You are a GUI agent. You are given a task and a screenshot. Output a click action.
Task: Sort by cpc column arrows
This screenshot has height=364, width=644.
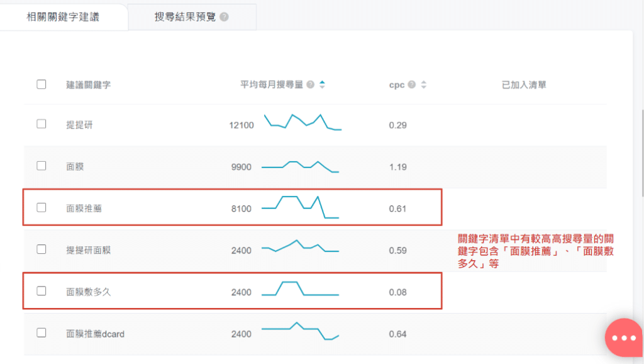click(x=423, y=84)
